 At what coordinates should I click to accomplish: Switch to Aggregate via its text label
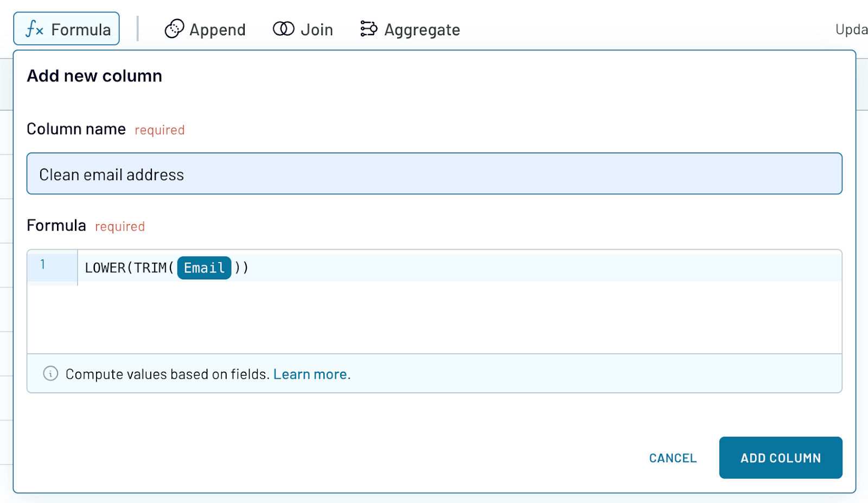pyautogui.click(x=422, y=29)
